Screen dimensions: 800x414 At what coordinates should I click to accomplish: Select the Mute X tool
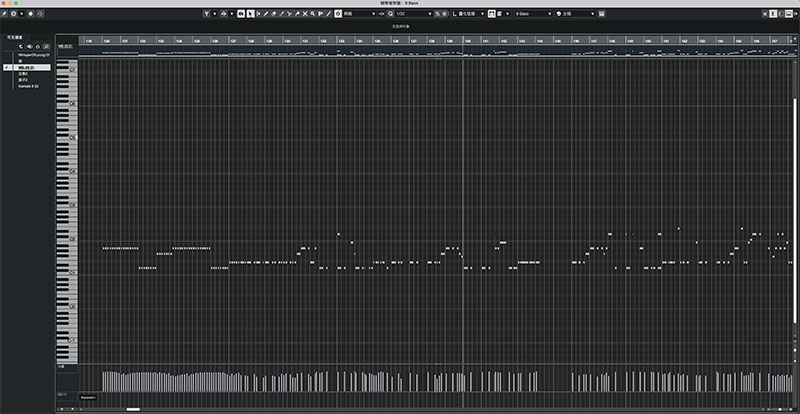point(305,14)
